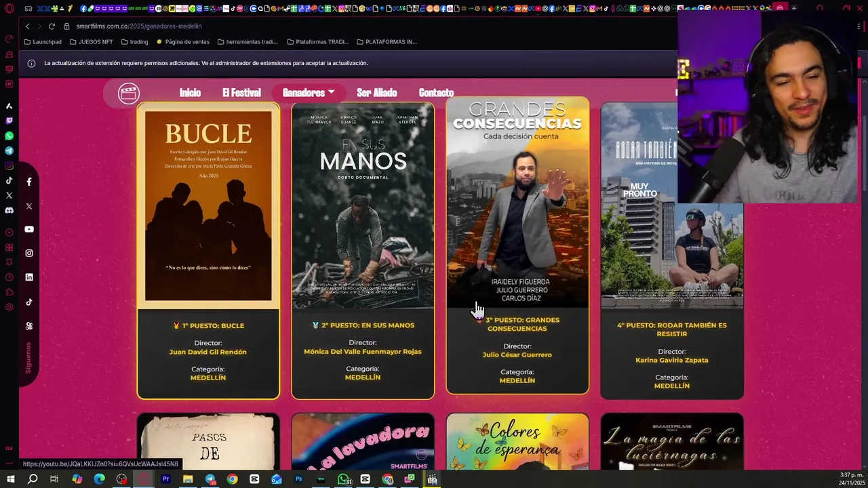
Task: Launch Microsoft Edge from taskbar
Action: coord(99,479)
